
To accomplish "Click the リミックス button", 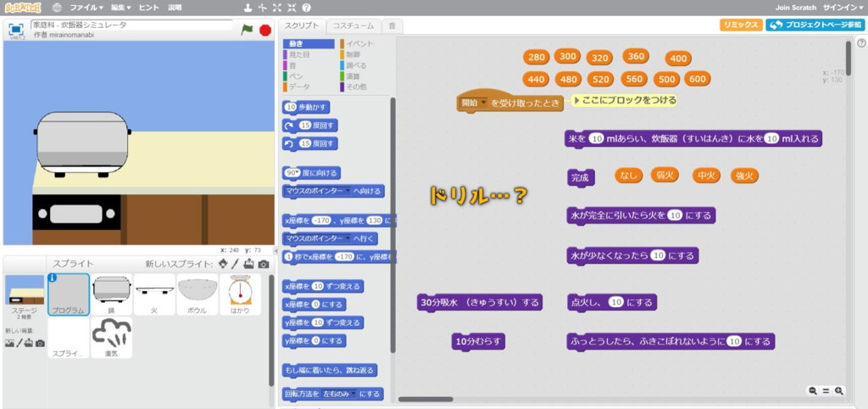I will pyautogui.click(x=741, y=25).
